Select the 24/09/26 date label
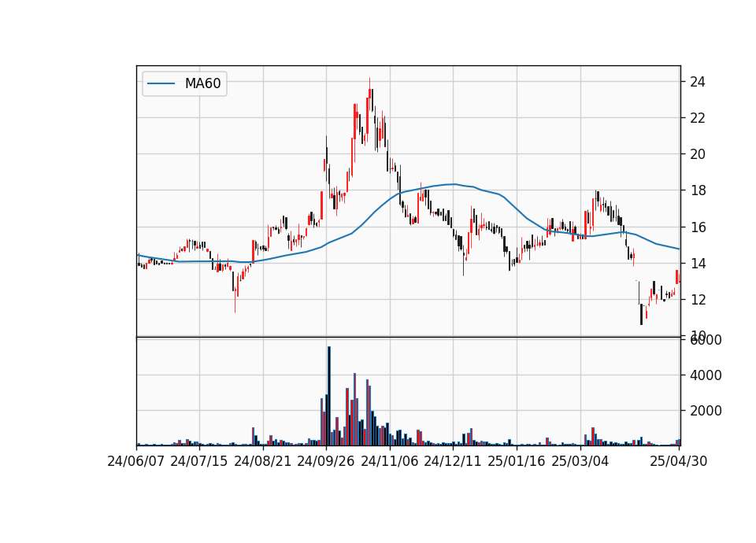The image size is (756, 543). pos(326,461)
